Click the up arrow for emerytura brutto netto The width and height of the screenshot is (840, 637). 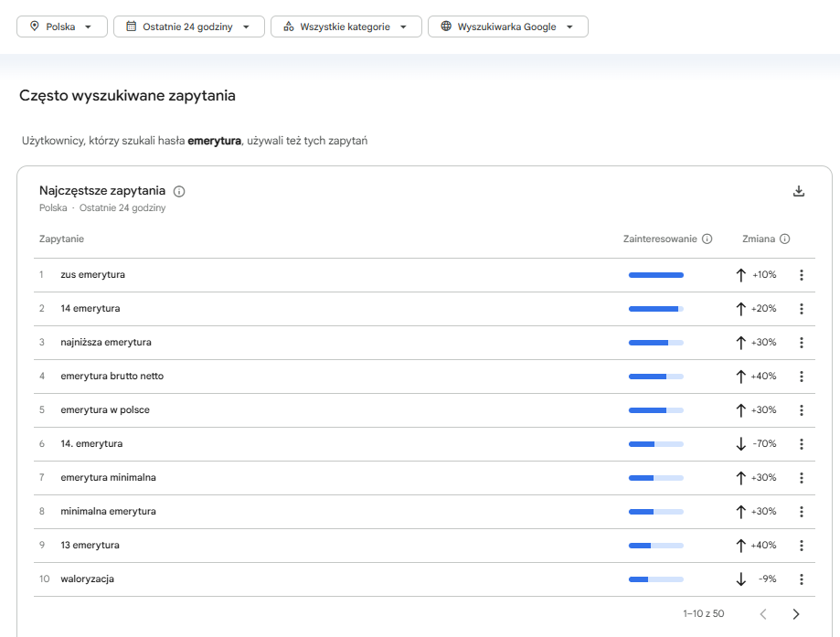(741, 377)
